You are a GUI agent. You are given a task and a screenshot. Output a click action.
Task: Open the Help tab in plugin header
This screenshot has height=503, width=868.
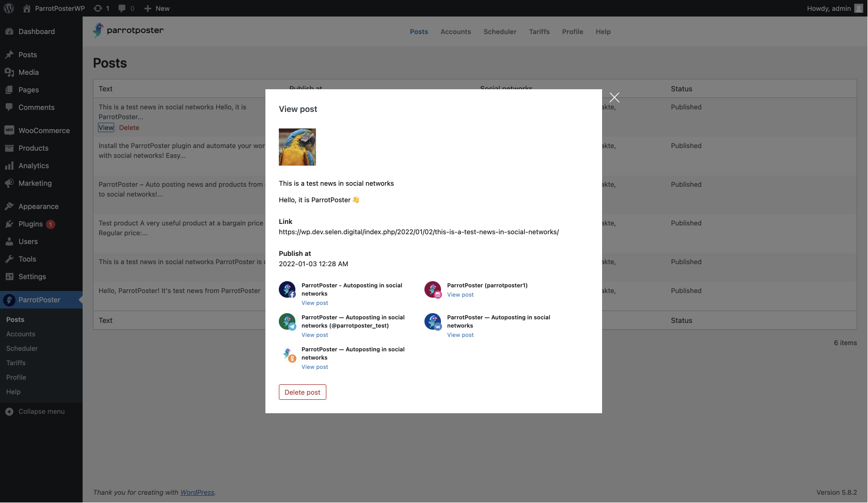[603, 31]
